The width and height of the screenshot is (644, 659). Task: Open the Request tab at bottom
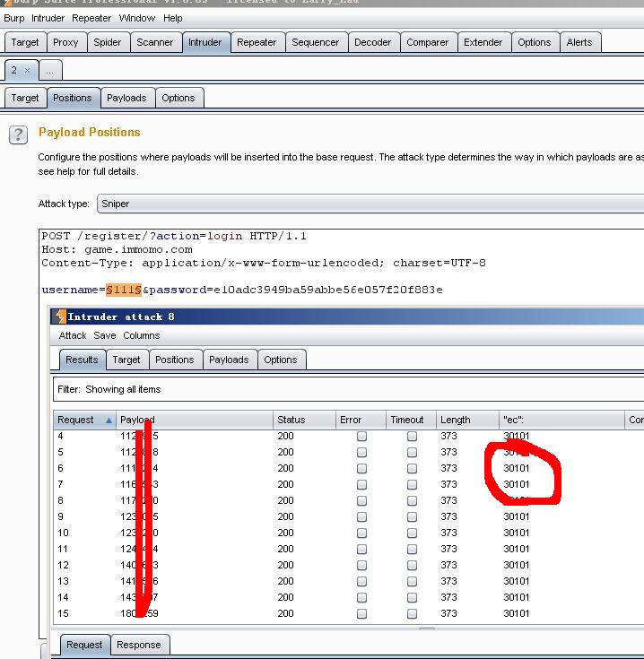click(85, 646)
